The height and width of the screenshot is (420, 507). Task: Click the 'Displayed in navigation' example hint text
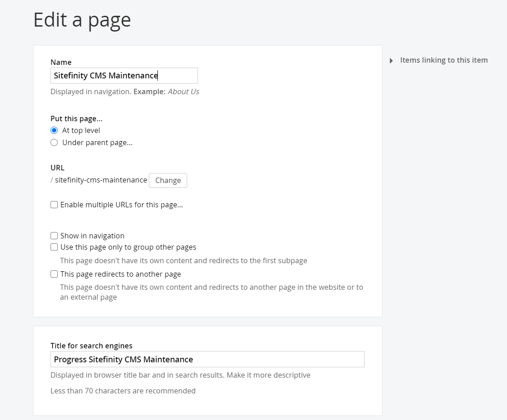[125, 91]
